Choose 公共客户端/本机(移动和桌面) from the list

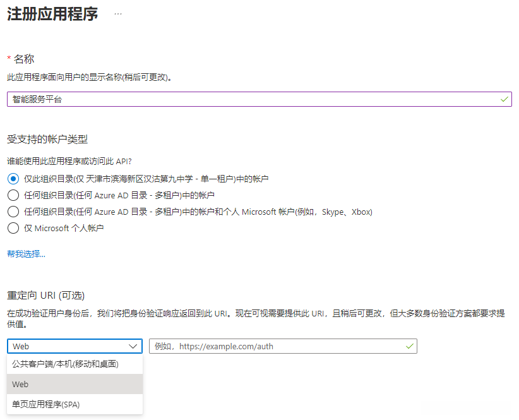(x=75, y=364)
